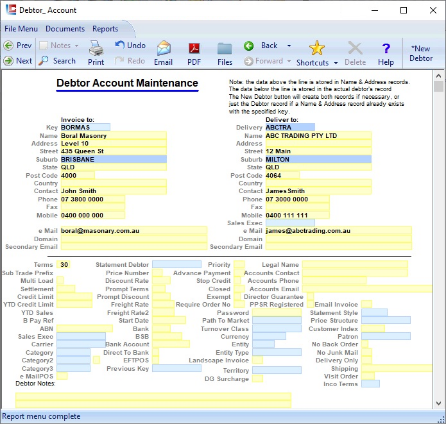Toggle the Direct To Bank checkbox

tap(156, 352)
